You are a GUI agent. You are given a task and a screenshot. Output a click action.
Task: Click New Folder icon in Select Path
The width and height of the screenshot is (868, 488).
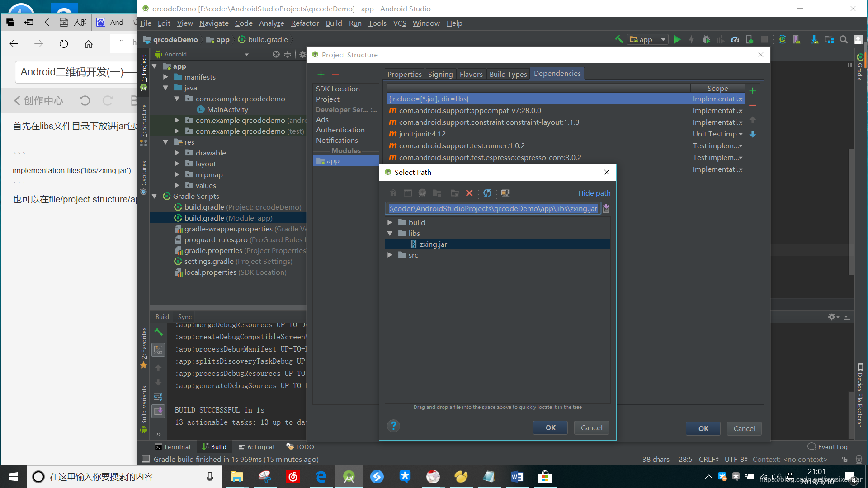pyautogui.click(x=455, y=193)
